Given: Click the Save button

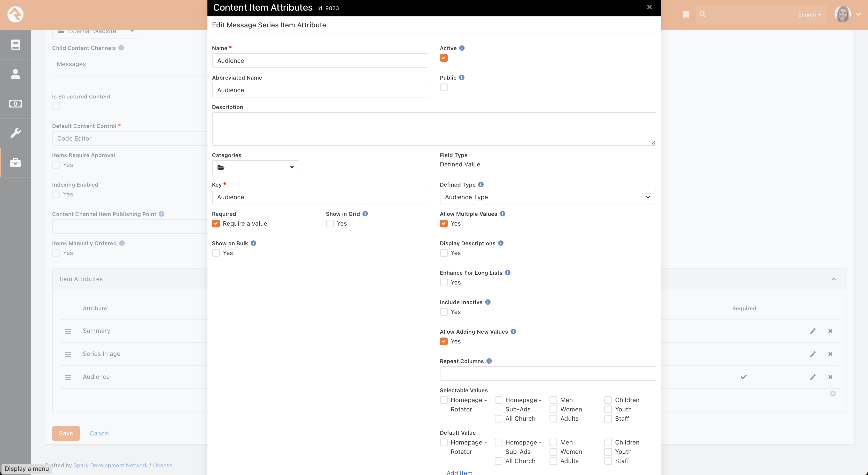Looking at the screenshot, I should point(66,433).
